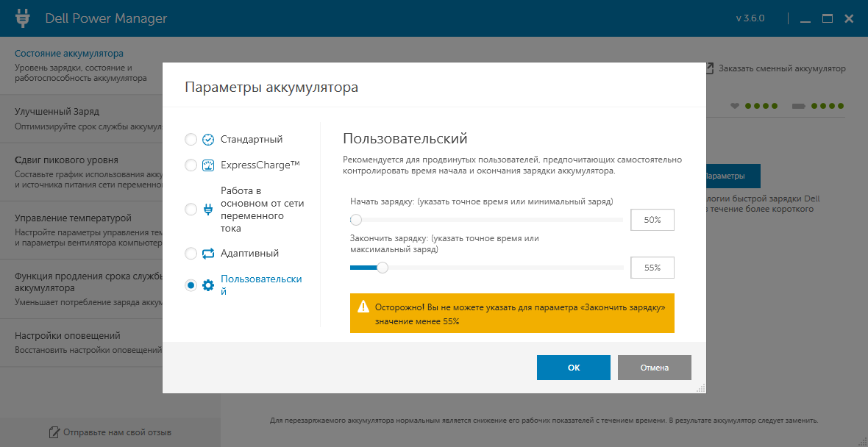This screenshot has height=447, width=868.
Task: Click the Начать зарядку slider handle
Action: point(356,220)
